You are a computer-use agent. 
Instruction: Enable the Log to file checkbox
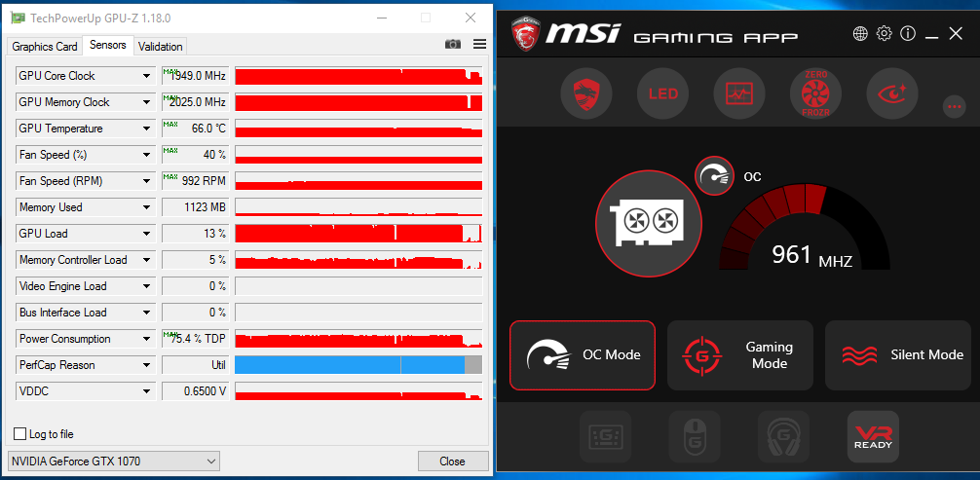point(20,433)
